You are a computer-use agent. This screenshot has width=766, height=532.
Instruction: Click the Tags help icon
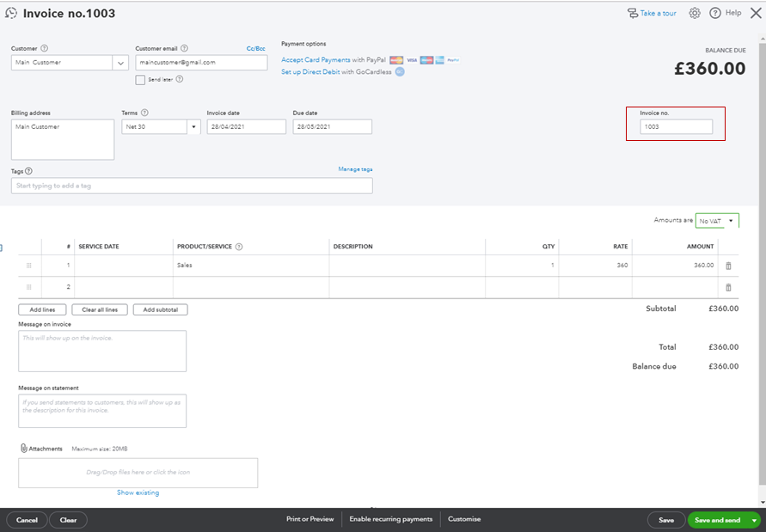click(x=29, y=171)
